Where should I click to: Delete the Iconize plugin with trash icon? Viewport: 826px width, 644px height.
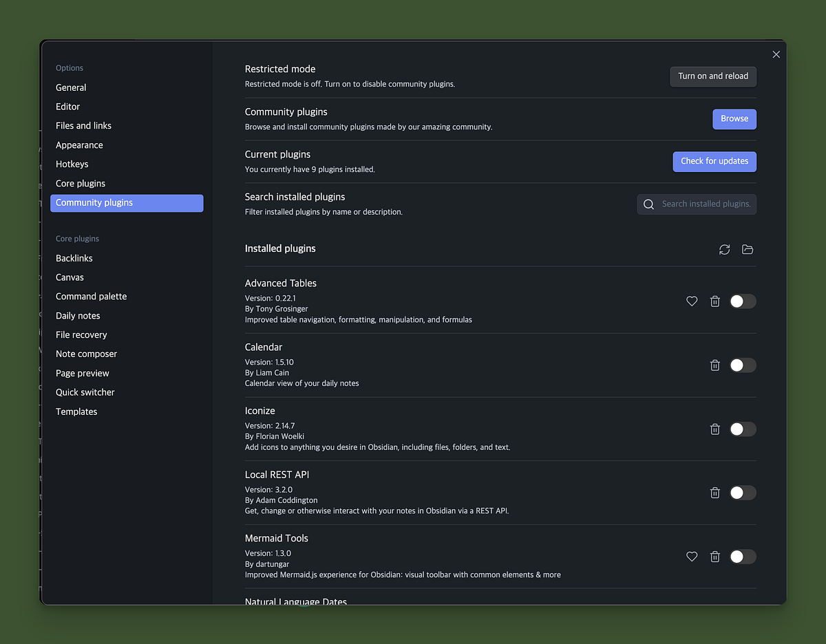[714, 429]
